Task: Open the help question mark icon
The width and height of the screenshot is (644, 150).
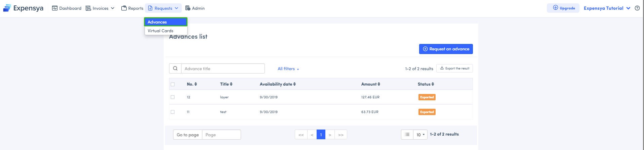Action: pos(637,8)
